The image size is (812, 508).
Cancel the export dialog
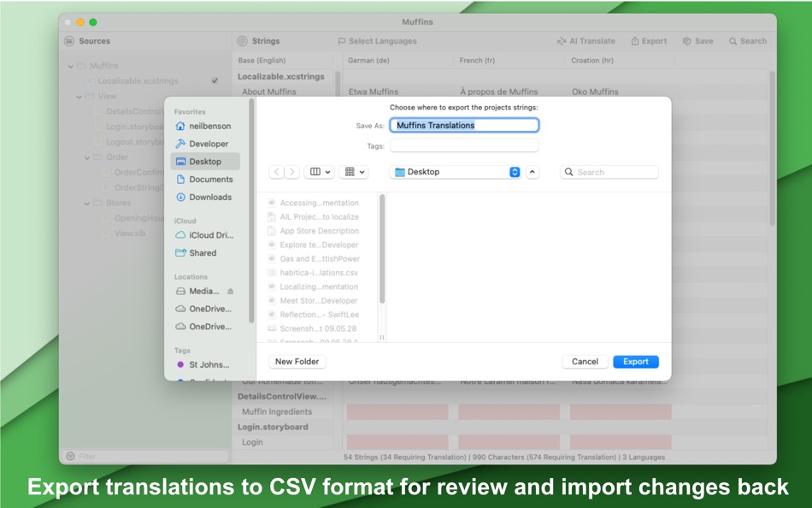tap(585, 361)
